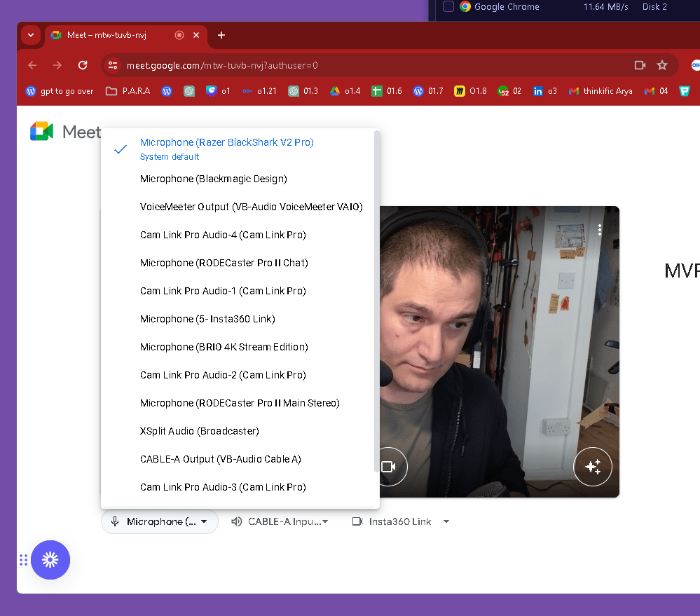Click the dotted handle beside the purple button
This screenshot has width=700, height=616.
pos(24,560)
